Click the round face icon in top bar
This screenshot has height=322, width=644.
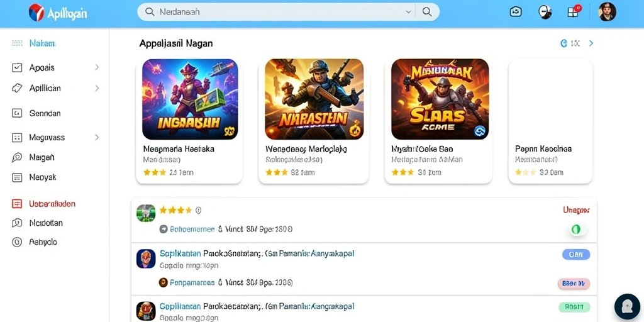(545, 12)
